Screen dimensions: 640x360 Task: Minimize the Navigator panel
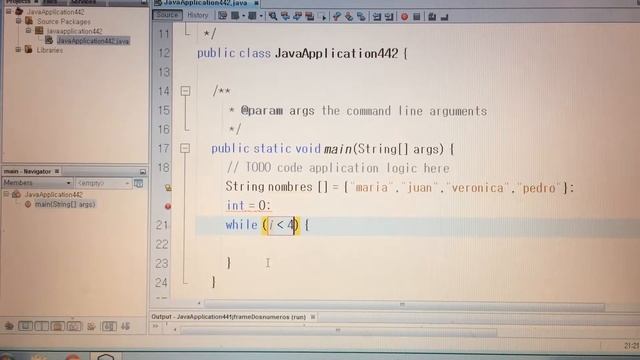(x=142, y=171)
